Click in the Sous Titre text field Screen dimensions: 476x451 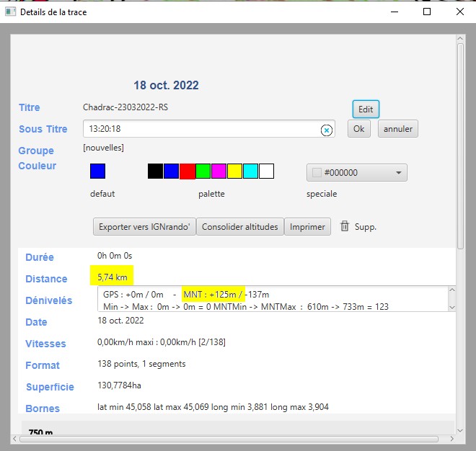pyautogui.click(x=202, y=129)
